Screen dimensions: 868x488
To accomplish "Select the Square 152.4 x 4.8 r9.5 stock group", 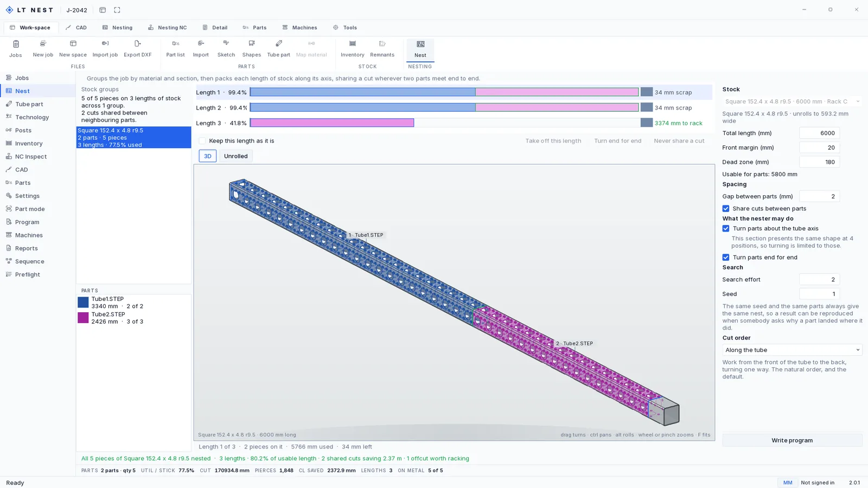I will 133,137.
